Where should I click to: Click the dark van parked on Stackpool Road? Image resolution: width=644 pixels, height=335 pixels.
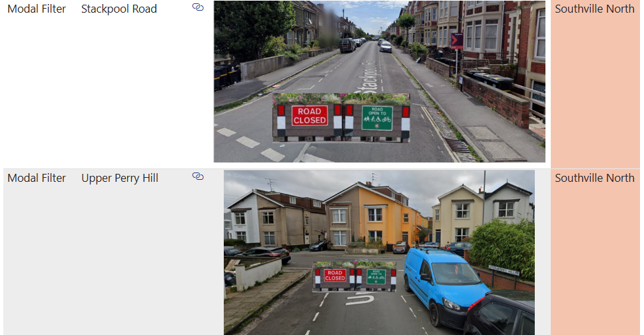click(x=347, y=45)
